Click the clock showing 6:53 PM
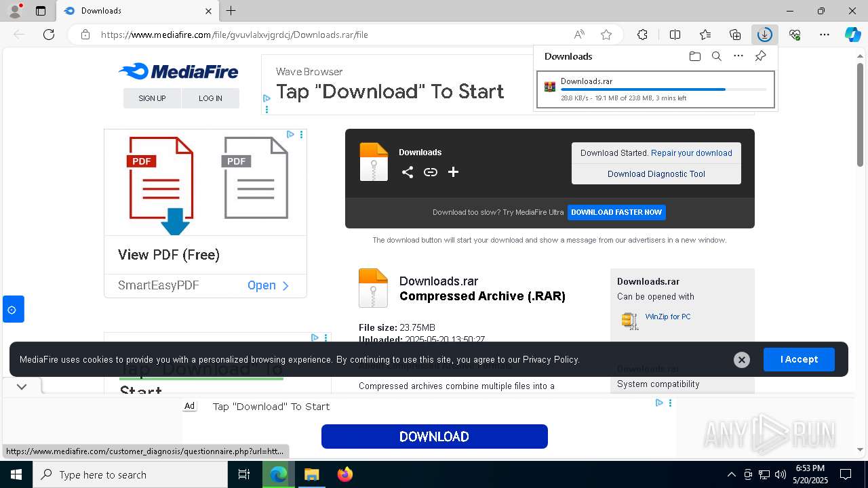The image size is (868, 488). click(x=810, y=468)
